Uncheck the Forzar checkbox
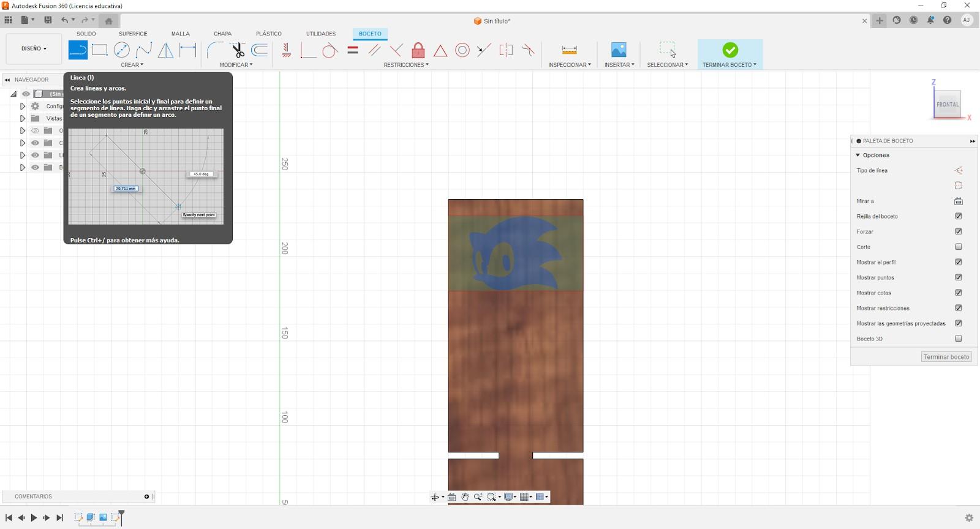 (959, 231)
